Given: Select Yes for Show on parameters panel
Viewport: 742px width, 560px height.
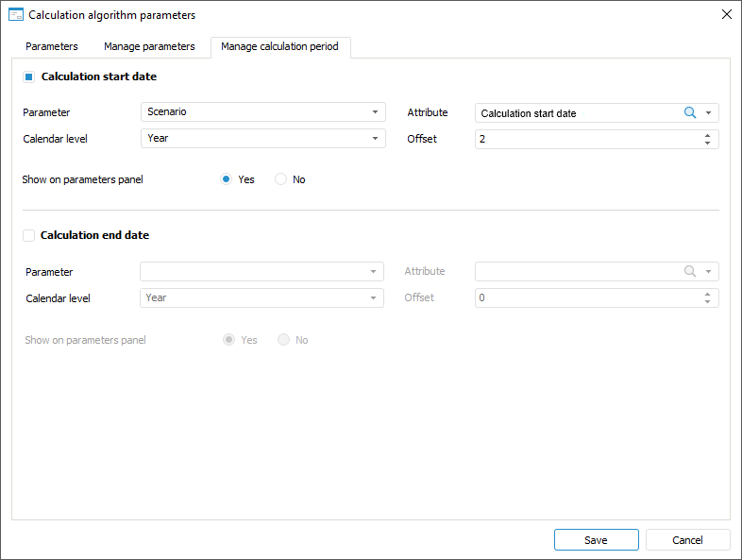Looking at the screenshot, I should (x=227, y=179).
